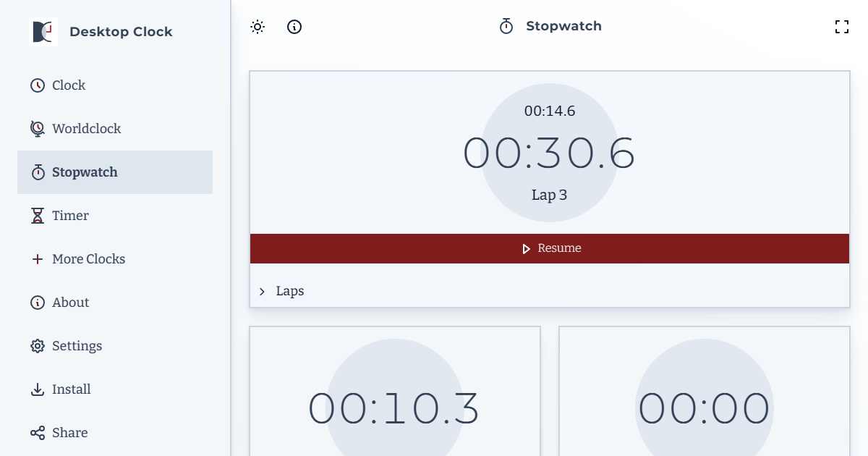The height and width of the screenshot is (456, 868).
Task: Select Stopwatch in the navigation menu
Action: click(85, 172)
